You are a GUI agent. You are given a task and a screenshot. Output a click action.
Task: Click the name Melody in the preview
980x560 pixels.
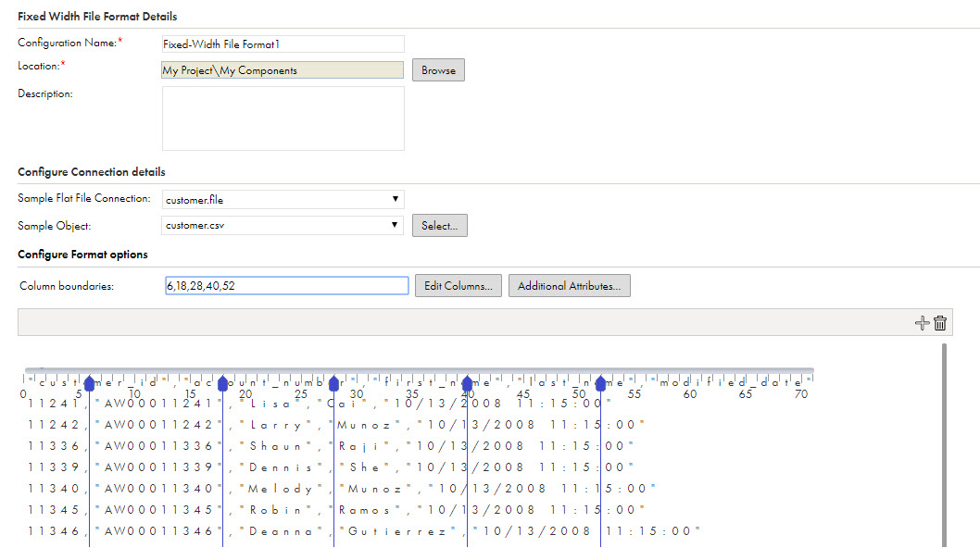click(281, 489)
